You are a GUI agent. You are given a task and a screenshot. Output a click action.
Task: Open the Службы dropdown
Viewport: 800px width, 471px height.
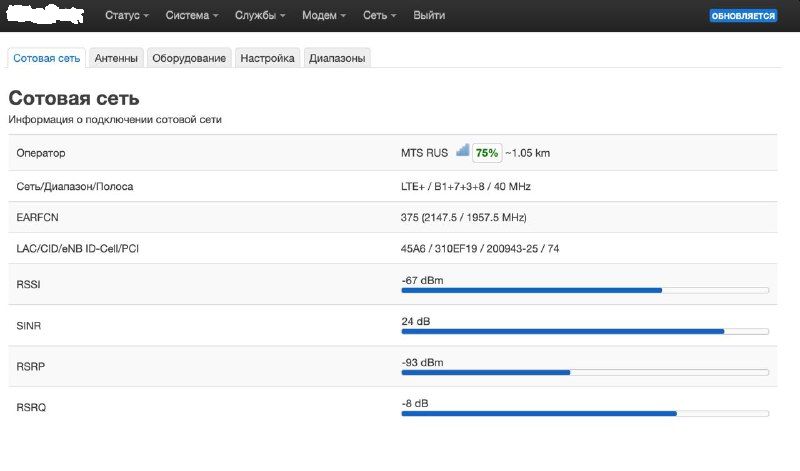pos(260,16)
